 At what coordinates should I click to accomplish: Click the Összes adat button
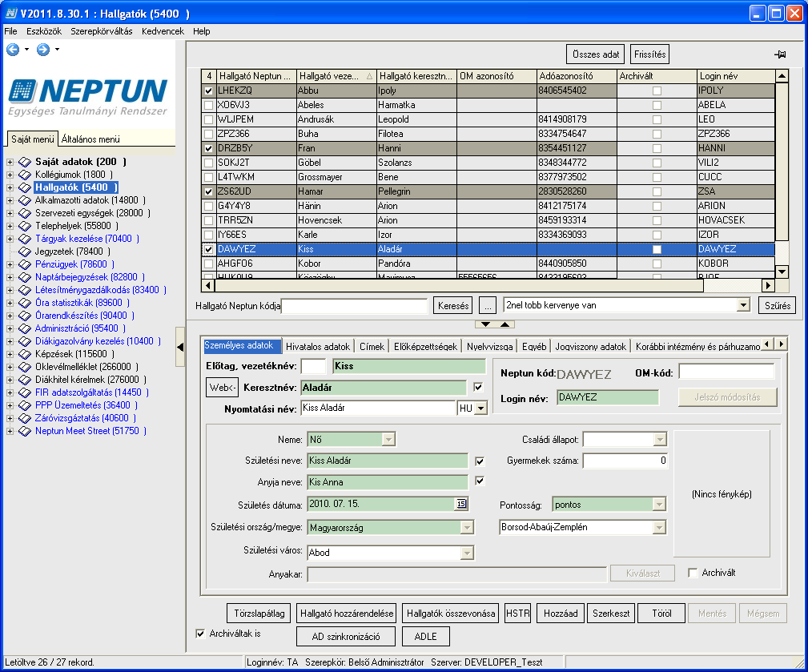click(x=596, y=54)
